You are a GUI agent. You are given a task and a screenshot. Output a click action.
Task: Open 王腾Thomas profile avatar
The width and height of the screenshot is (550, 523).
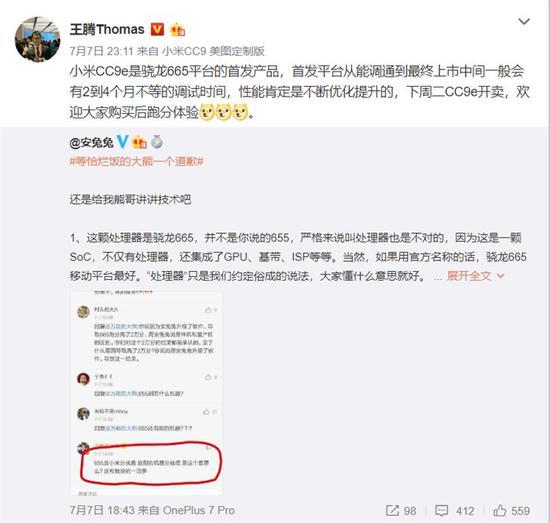pos(37,39)
